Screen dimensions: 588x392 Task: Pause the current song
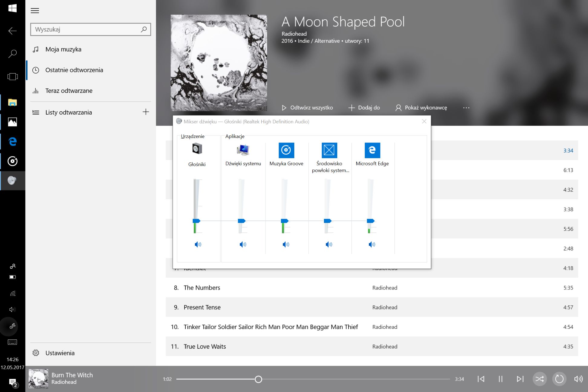click(501, 379)
